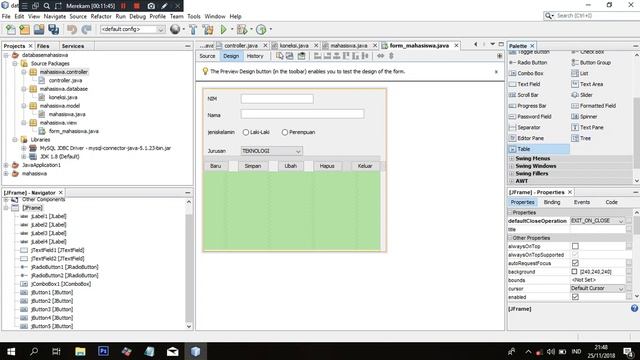The height and width of the screenshot is (360, 640).
Task: Open the Mail app from taskbar
Action: point(173,351)
